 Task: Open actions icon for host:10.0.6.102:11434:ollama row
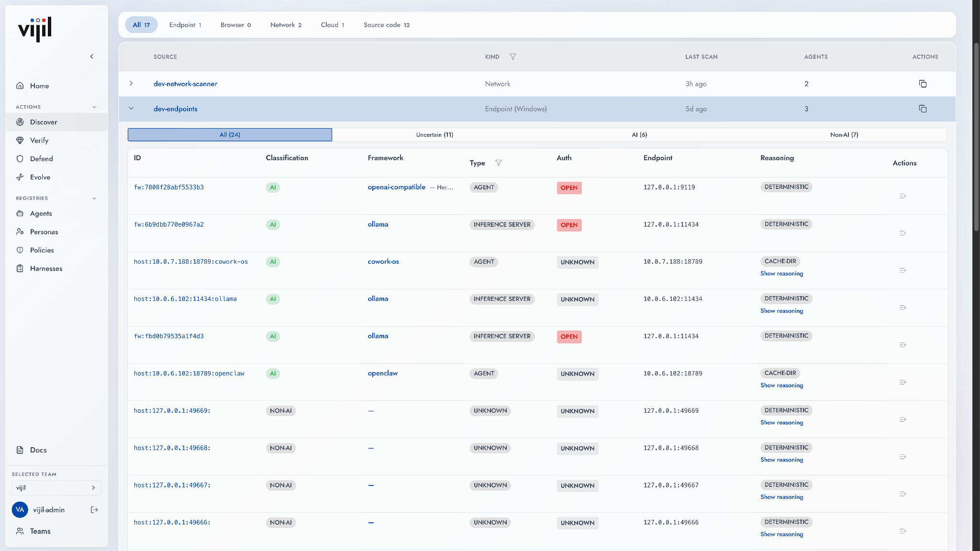(903, 308)
